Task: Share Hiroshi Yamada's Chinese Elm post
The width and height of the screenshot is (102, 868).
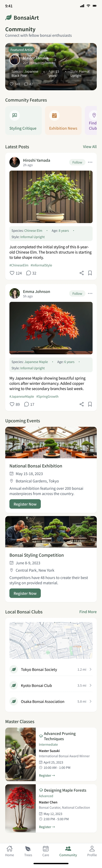Action: point(81,273)
